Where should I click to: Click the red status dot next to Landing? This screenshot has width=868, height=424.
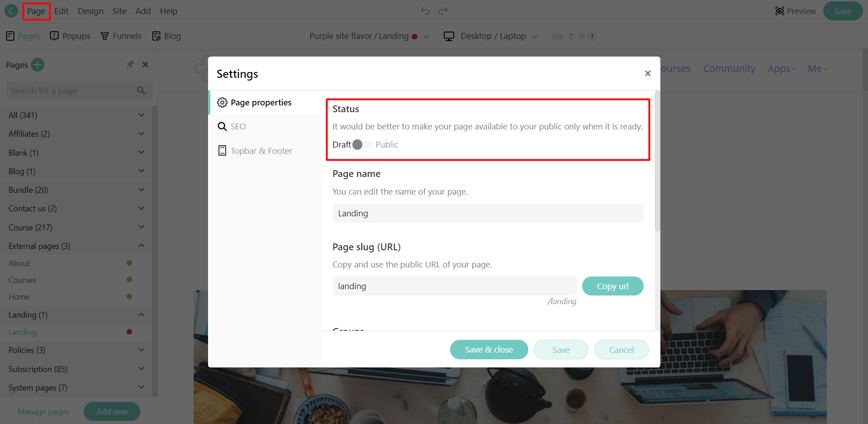[129, 332]
